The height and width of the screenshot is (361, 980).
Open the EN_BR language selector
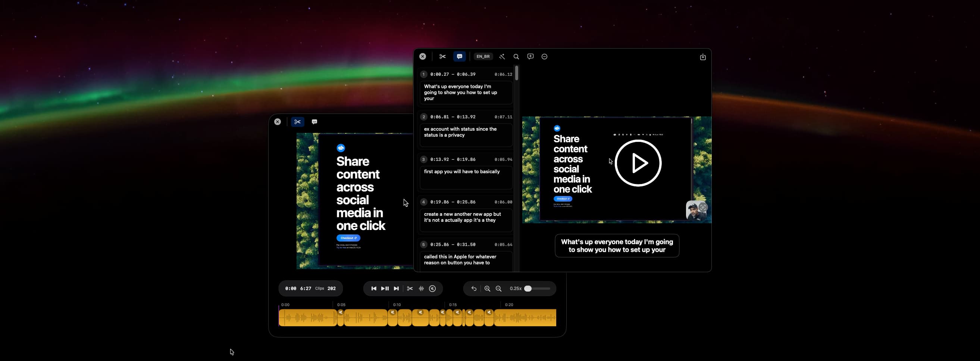(483, 56)
